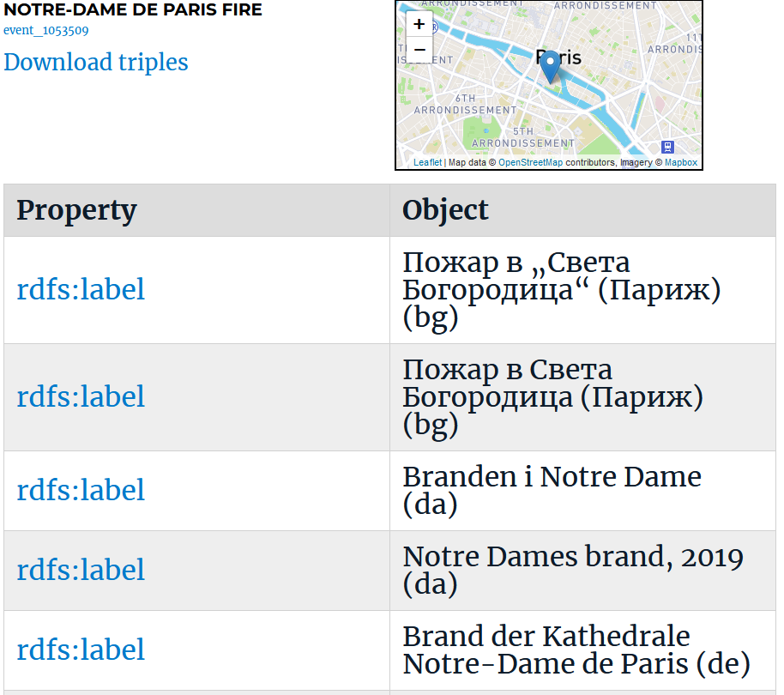Click the 6th Arrondissement label on map

(x=465, y=104)
